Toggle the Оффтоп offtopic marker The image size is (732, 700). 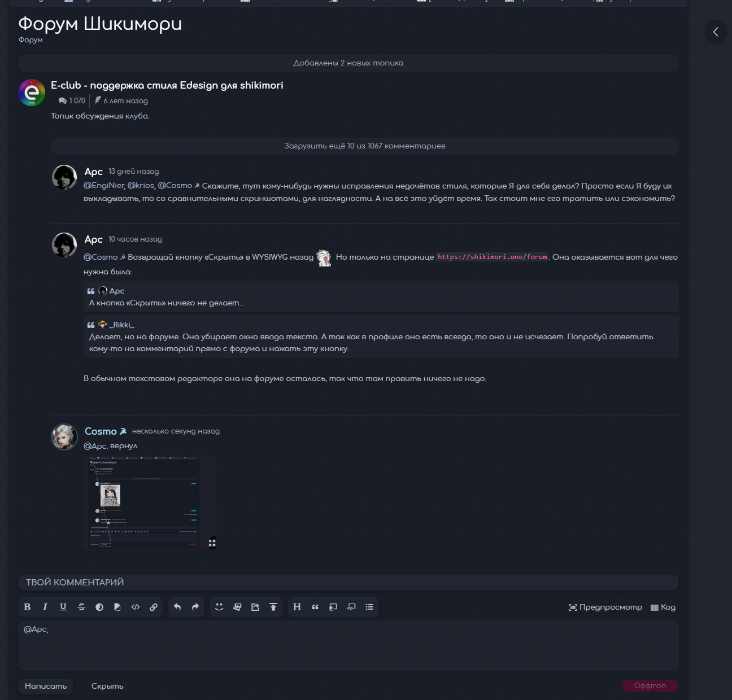point(650,686)
